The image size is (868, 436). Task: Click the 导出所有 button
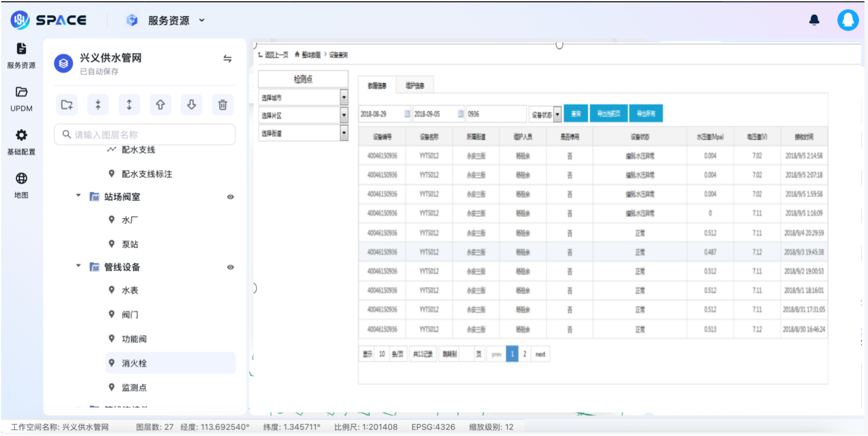(646, 114)
